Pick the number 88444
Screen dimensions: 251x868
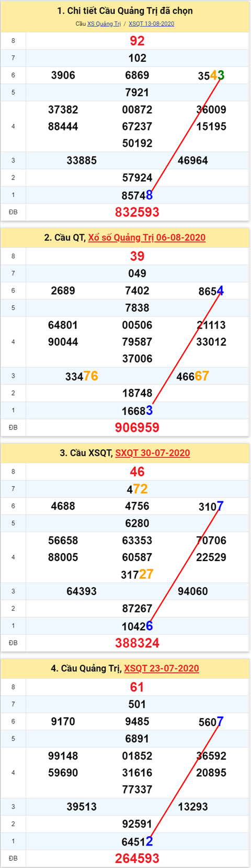tap(63, 126)
